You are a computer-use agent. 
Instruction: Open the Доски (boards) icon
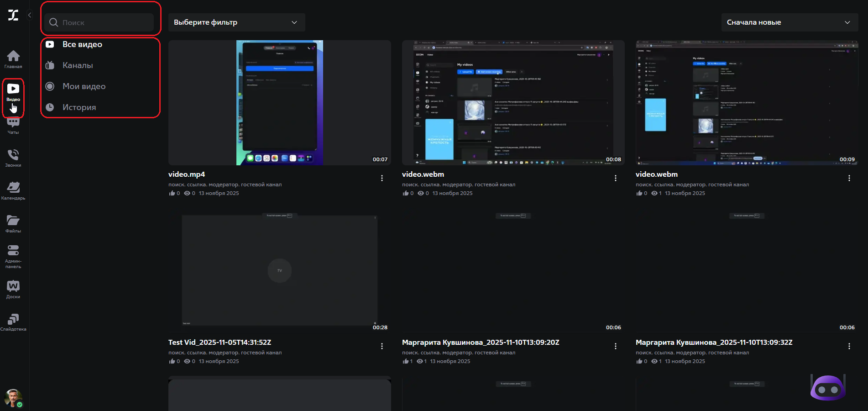13,289
